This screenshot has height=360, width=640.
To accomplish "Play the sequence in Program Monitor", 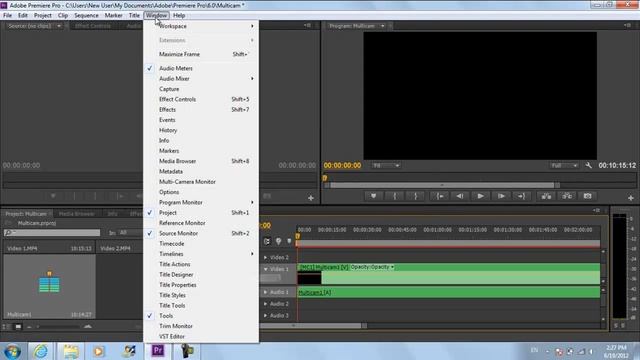I will pyautogui.click(x=480, y=196).
